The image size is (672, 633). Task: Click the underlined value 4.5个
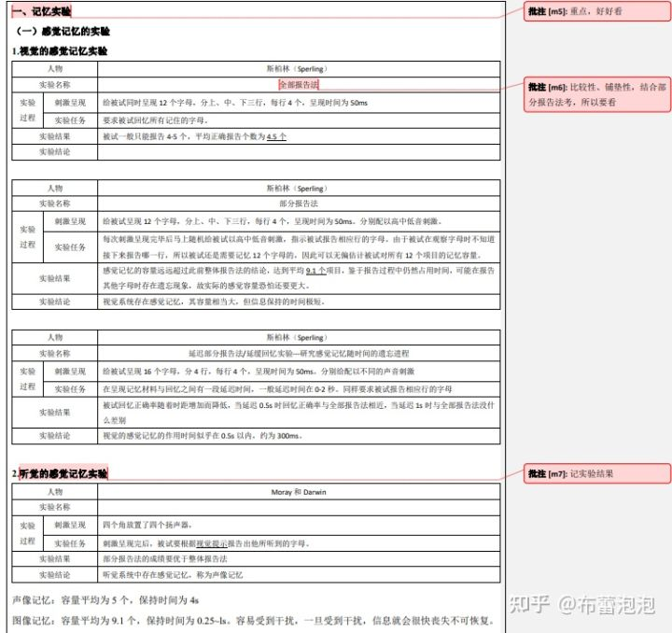point(276,136)
